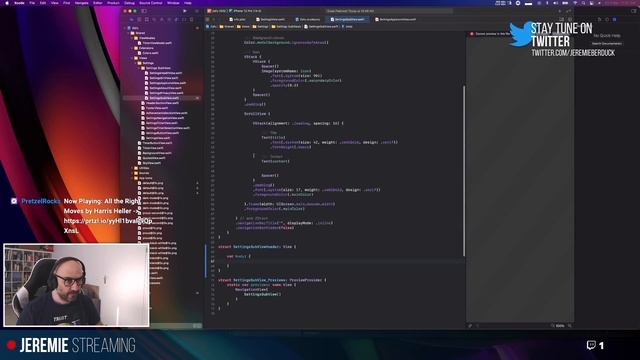Screen dimensions: 640x360
Task: Toggle the inspectors panel button at top right
Action: [x=633, y=11]
